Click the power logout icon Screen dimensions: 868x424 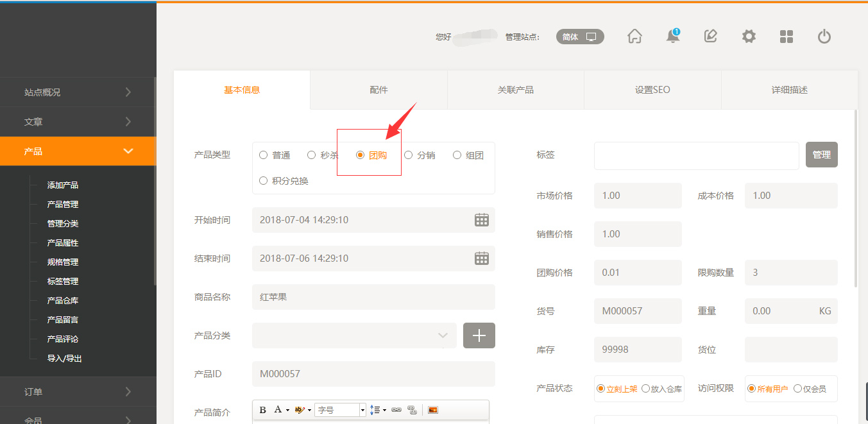[x=824, y=37]
